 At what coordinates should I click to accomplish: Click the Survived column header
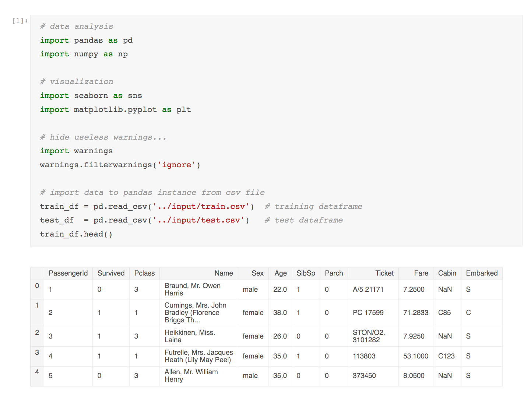tap(111, 273)
